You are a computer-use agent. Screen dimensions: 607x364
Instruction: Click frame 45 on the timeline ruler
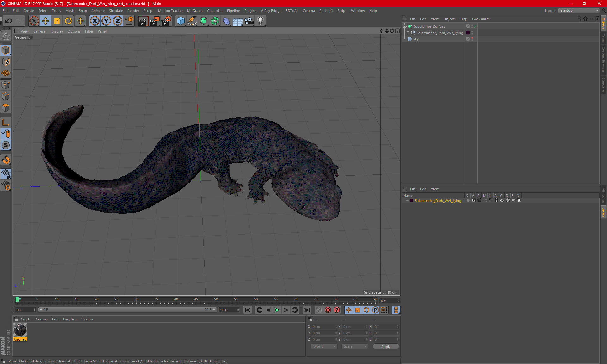pyautogui.click(x=196, y=300)
